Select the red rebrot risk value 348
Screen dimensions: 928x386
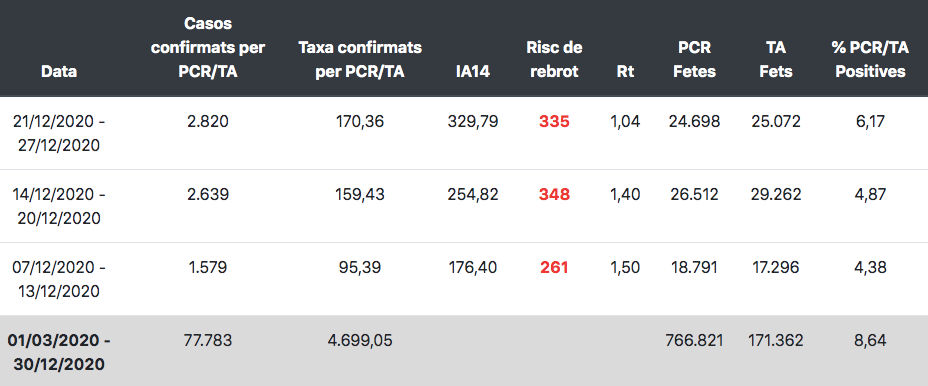[554, 195]
